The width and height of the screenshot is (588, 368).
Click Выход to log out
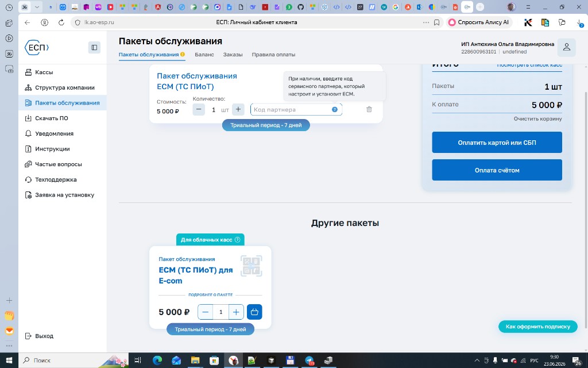[39, 336]
